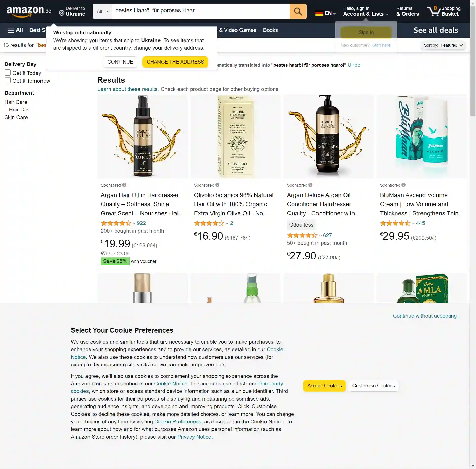Viewport: 476px width, 469px height.
Task: Click the Amazon.de logo
Action: (29, 11)
